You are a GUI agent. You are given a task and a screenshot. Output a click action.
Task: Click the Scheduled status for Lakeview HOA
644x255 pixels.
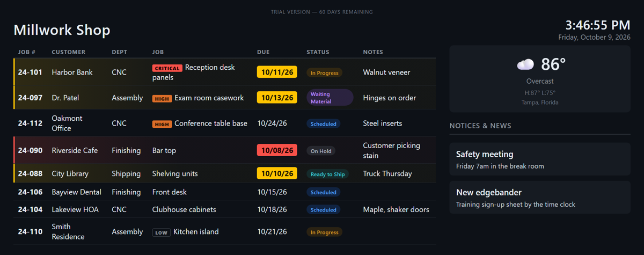324,210
